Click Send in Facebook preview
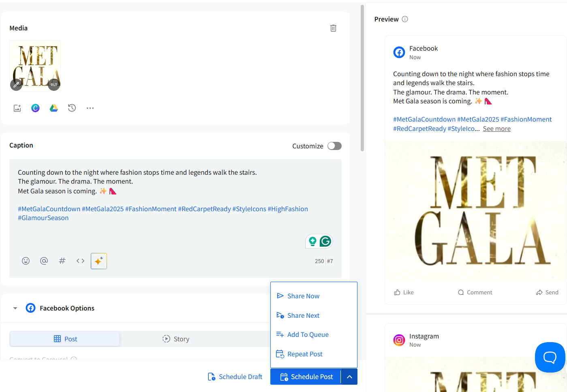Viewport: 567px width, 392px height. 547,292
